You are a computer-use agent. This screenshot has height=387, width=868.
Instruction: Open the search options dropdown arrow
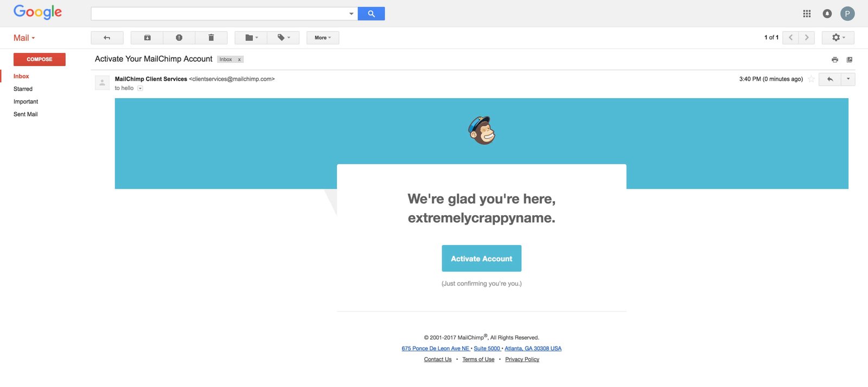(351, 14)
